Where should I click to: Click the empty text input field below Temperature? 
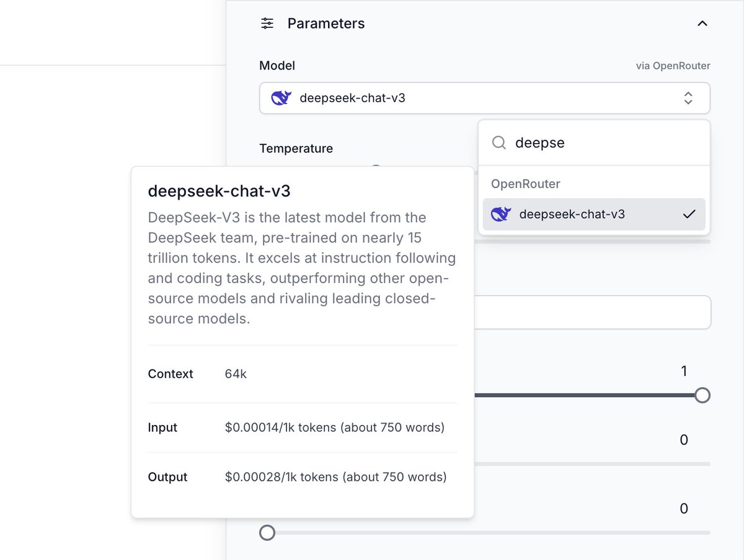pyautogui.click(x=592, y=312)
